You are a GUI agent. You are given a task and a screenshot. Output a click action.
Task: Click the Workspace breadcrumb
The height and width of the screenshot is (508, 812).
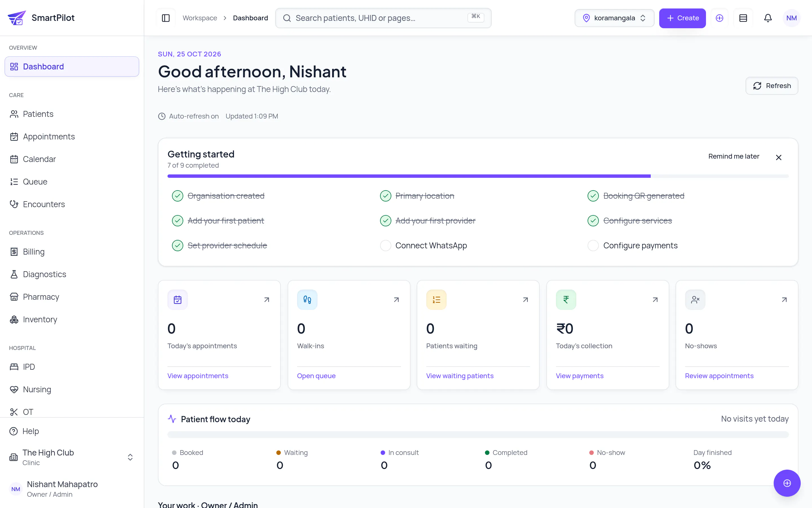click(x=200, y=18)
